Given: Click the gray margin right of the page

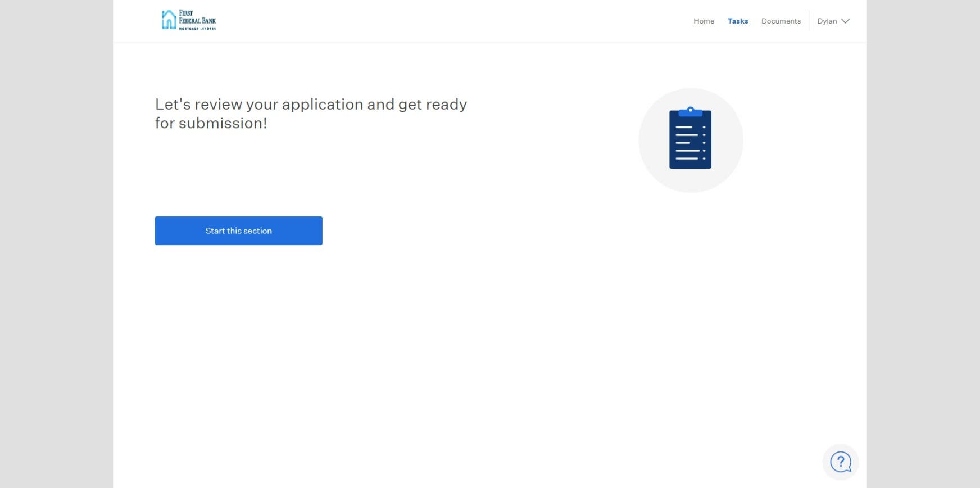Looking at the screenshot, I should (x=923, y=244).
